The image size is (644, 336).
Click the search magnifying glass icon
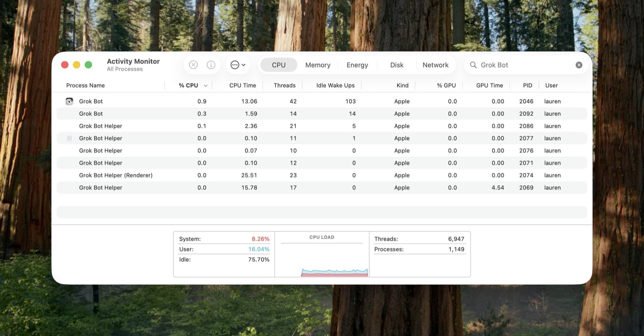tap(473, 65)
